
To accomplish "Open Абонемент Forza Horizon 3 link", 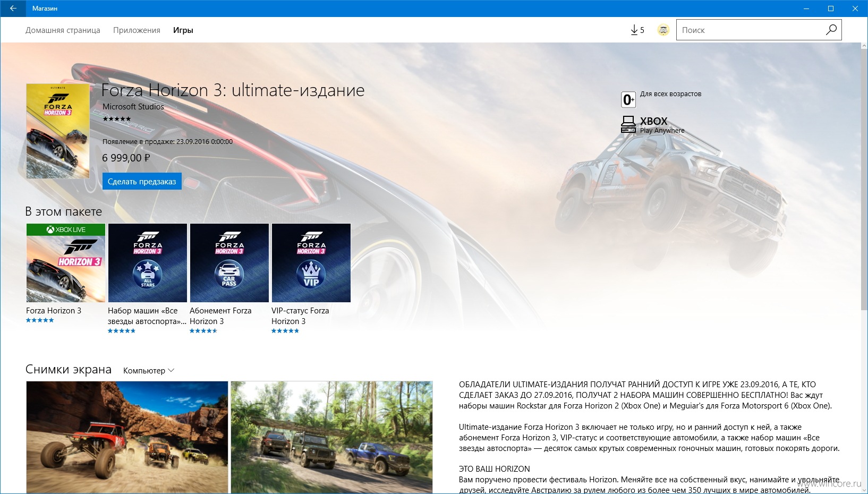I will [220, 316].
